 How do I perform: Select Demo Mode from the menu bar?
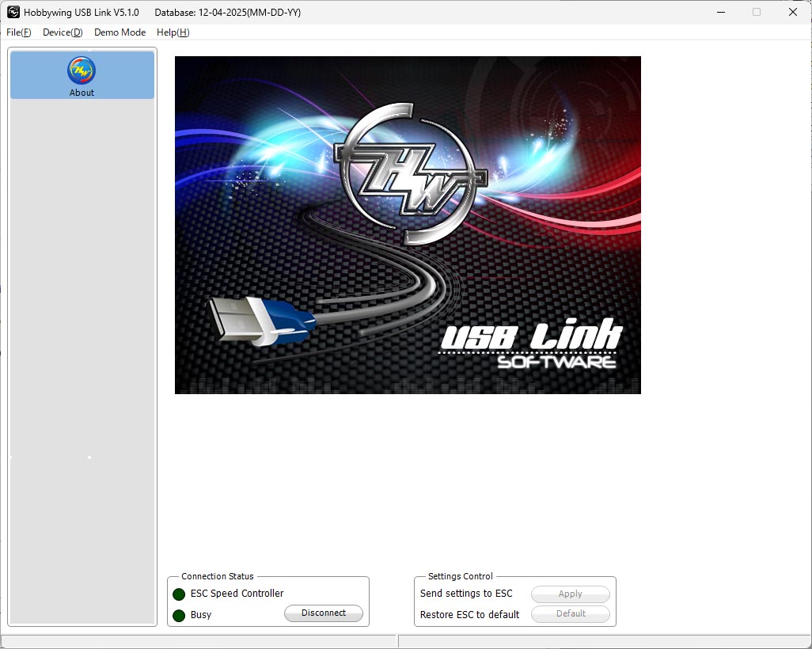click(x=120, y=32)
